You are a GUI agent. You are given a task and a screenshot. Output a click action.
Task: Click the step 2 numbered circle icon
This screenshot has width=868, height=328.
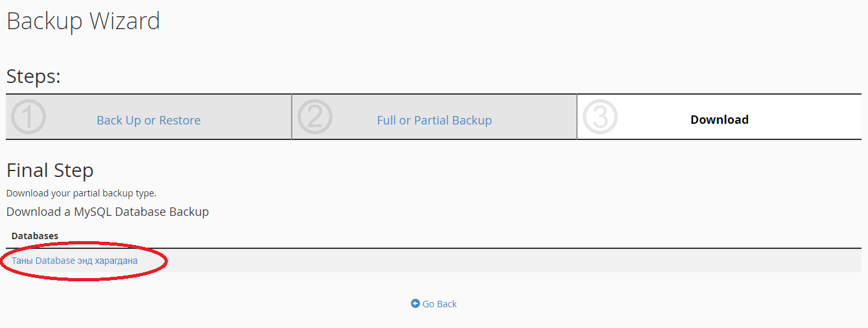pyautogui.click(x=315, y=117)
